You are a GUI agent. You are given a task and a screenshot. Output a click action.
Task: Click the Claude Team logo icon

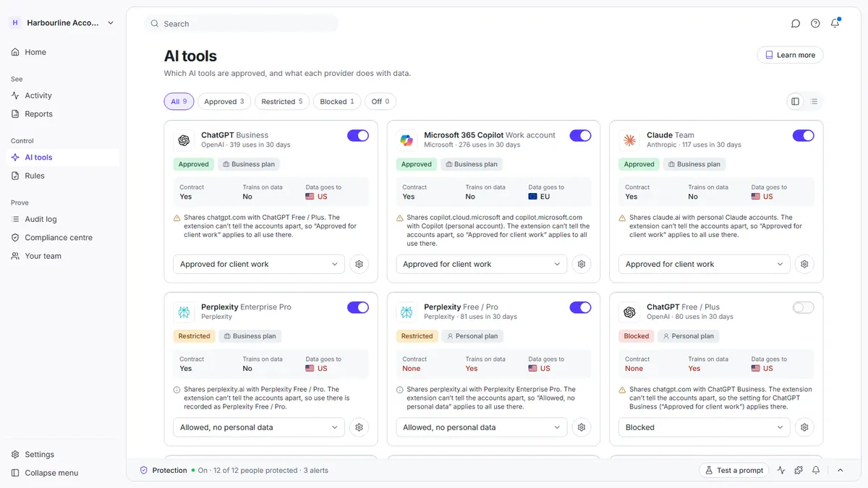pos(629,140)
